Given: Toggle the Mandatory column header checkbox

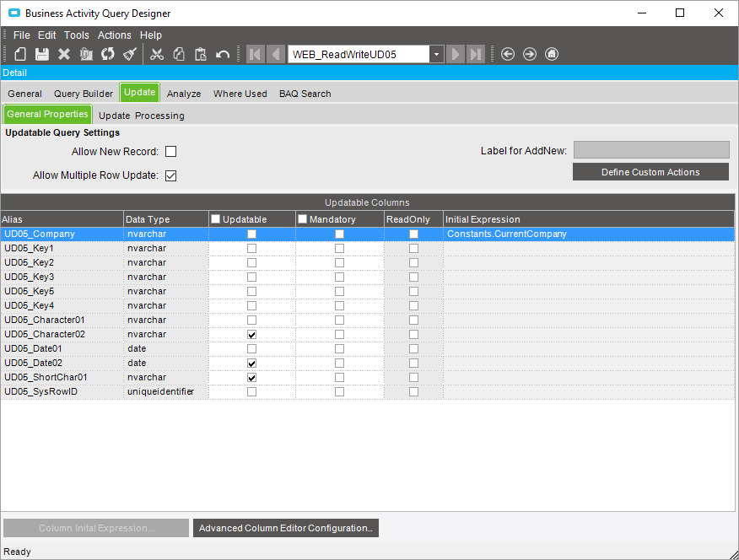Looking at the screenshot, I should [x=303, y=219].
